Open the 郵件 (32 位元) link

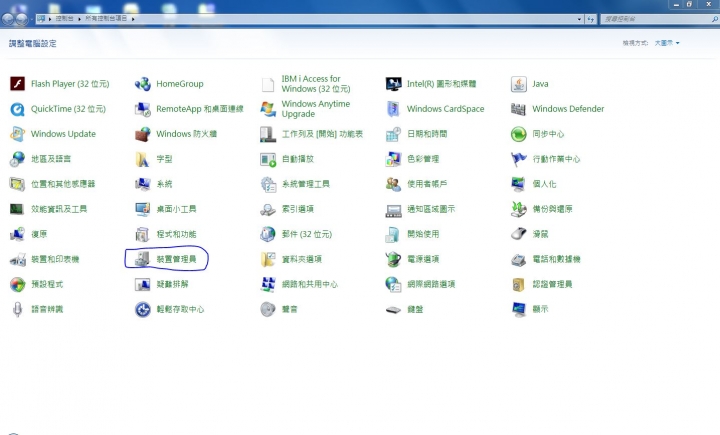pyautogui.click(x=307, y=234)
